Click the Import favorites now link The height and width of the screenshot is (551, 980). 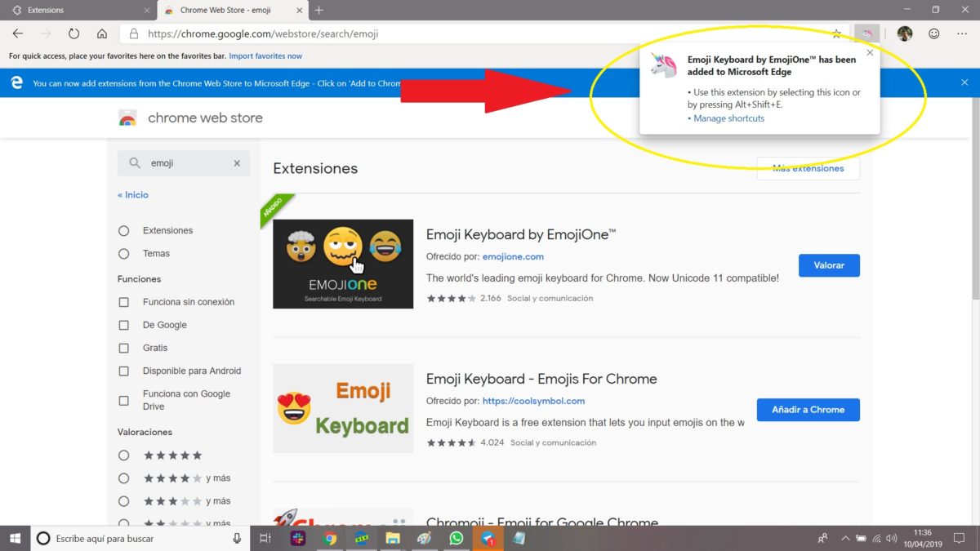265,56
